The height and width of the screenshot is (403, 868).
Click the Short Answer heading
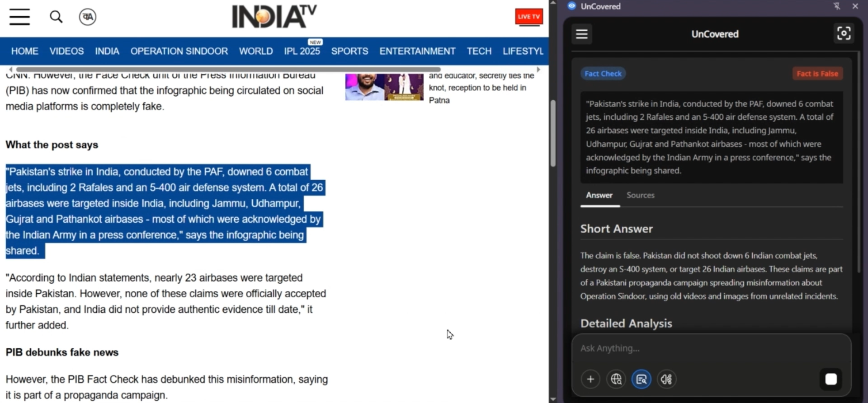coord(617,229)
